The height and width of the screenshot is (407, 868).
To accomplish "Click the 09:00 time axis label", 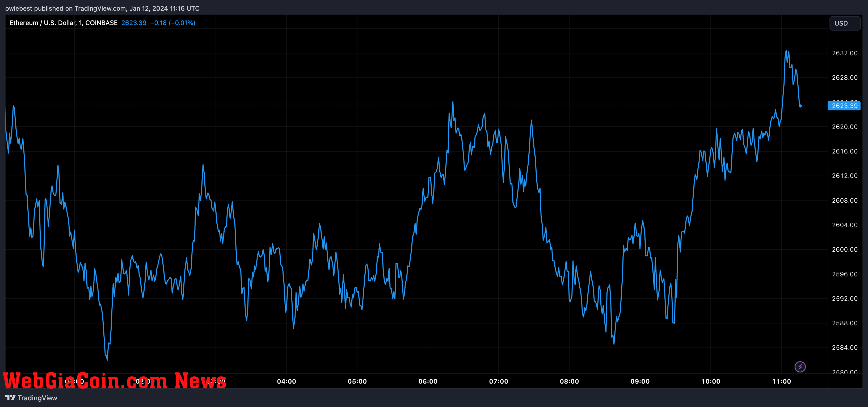I will tap(640, 381).
